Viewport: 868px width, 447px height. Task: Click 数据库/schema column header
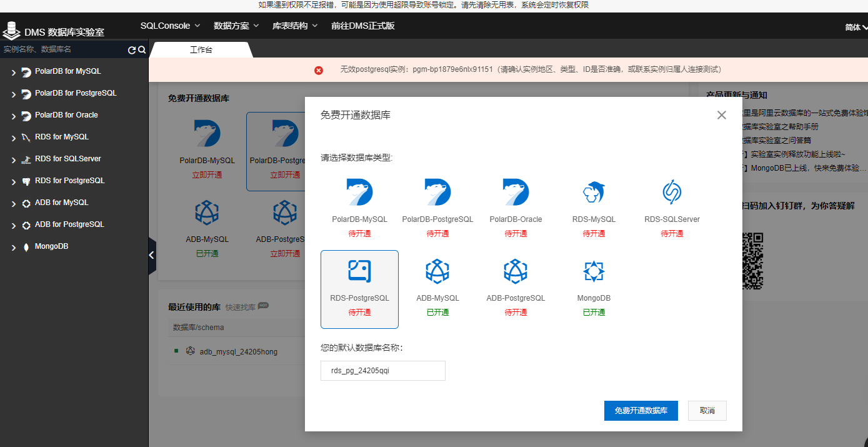point(198,328)
